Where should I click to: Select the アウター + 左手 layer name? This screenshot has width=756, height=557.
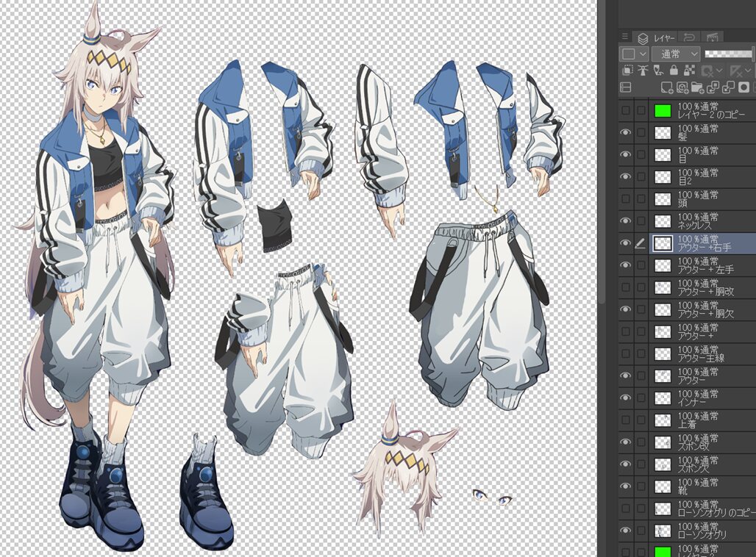[x=706, y=270]
